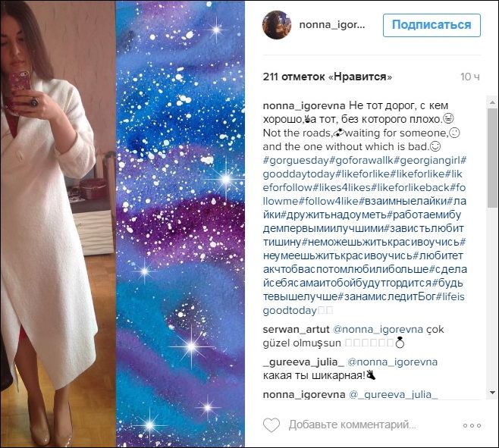Viewport: 499px width, 448px height.
Task: Like the post with the heart icon
Action: (271, 425)
